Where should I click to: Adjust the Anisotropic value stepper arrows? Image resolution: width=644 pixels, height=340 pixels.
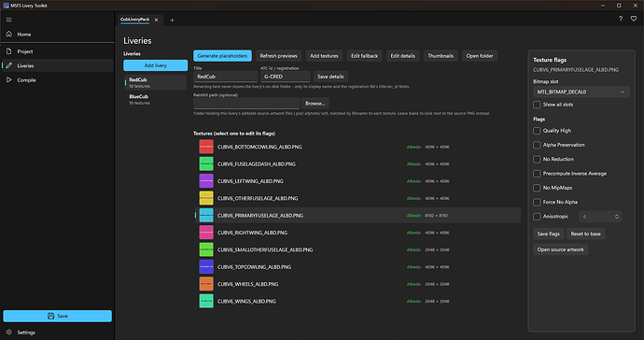pyautogui.click(x=617, y=217)
